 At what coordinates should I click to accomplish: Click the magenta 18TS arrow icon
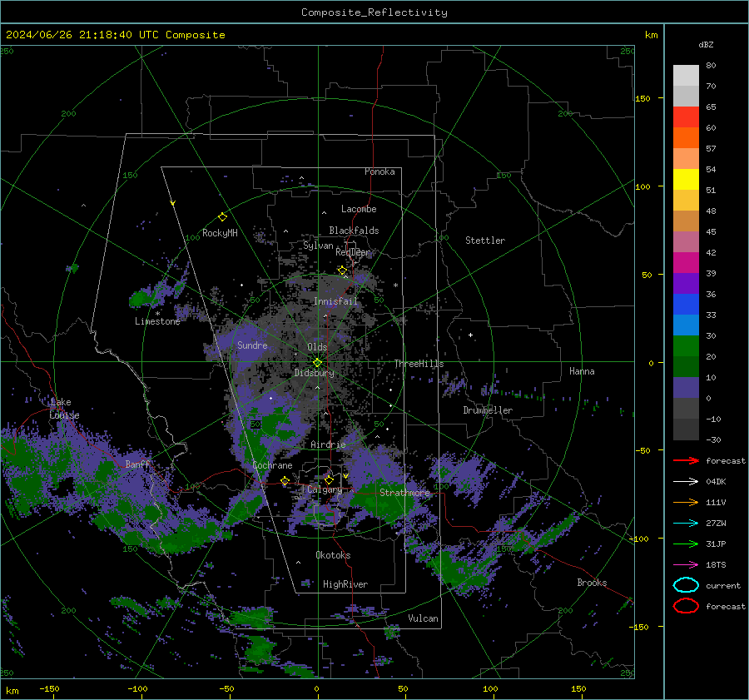click(686, 565)
